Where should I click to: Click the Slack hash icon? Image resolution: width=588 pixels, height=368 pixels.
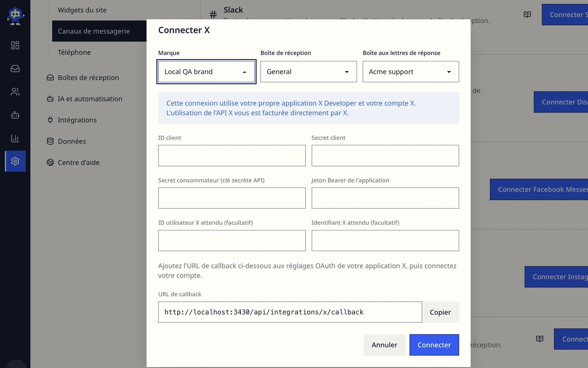point(213,15)
